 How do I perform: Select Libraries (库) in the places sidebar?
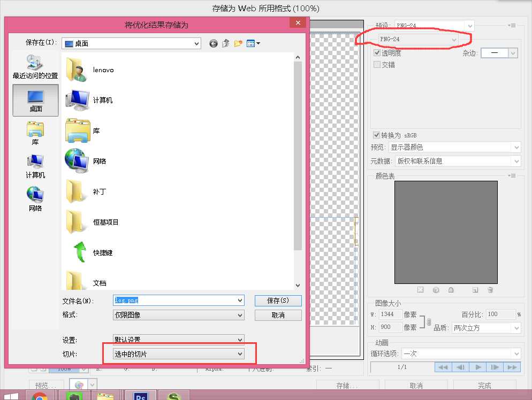coord(35,134)
